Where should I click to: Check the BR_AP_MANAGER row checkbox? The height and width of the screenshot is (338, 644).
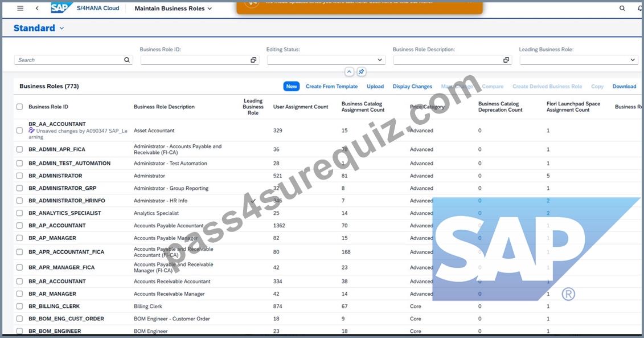[x=20, y=238]
